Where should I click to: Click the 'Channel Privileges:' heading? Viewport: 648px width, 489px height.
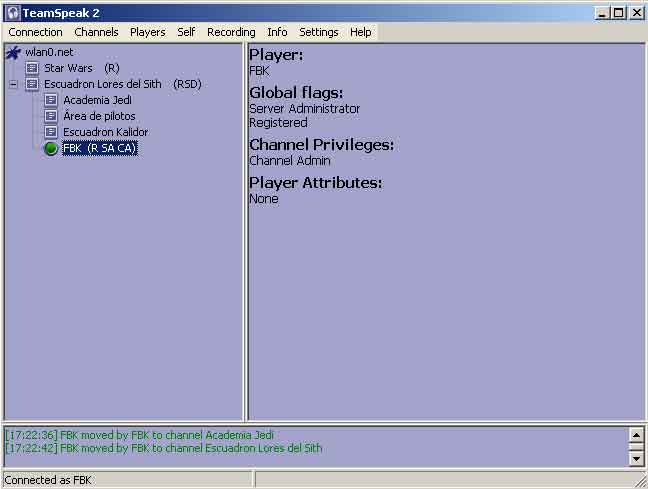pyautogui.click(x=322, y=145)
